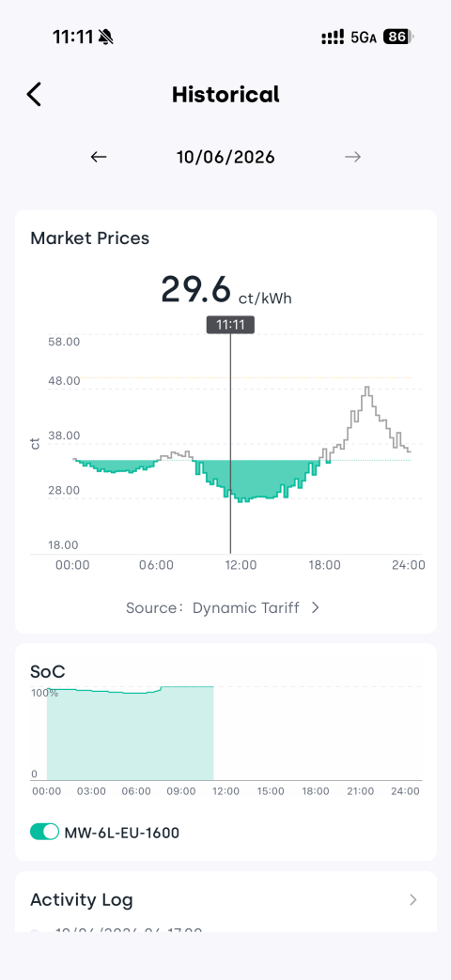451x980 pixels.
Task: Tap the back arrow beside Historical
Action: click(x=34, y=95)
